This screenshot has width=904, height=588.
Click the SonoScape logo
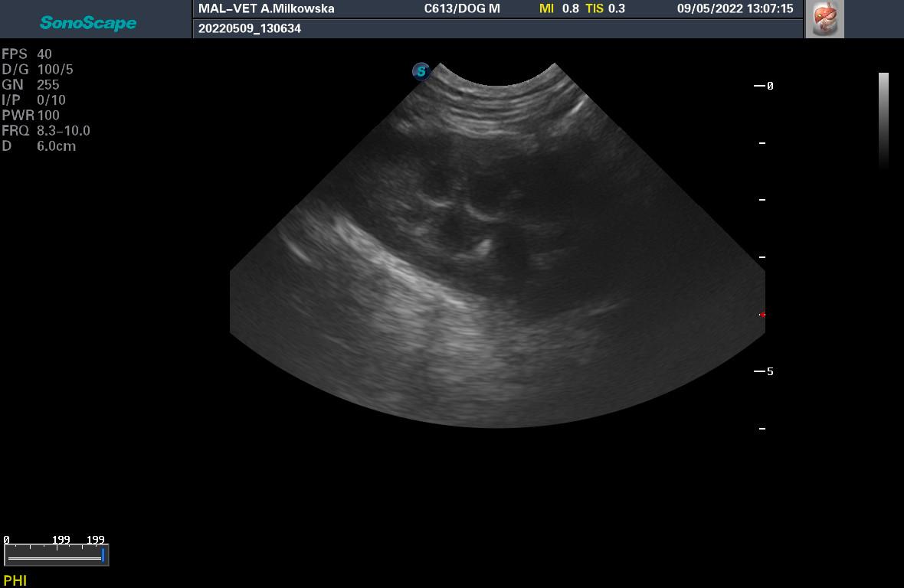coord(88,23)
